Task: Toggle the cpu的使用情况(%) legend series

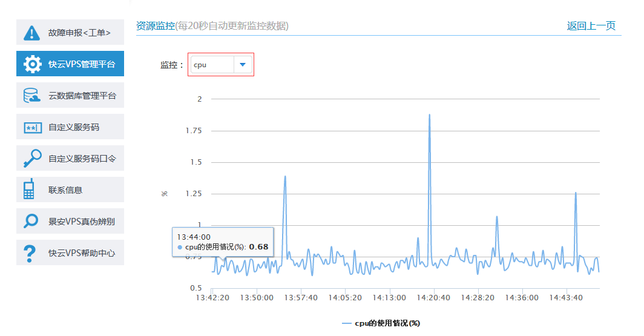Action: (x=381, y=323)
